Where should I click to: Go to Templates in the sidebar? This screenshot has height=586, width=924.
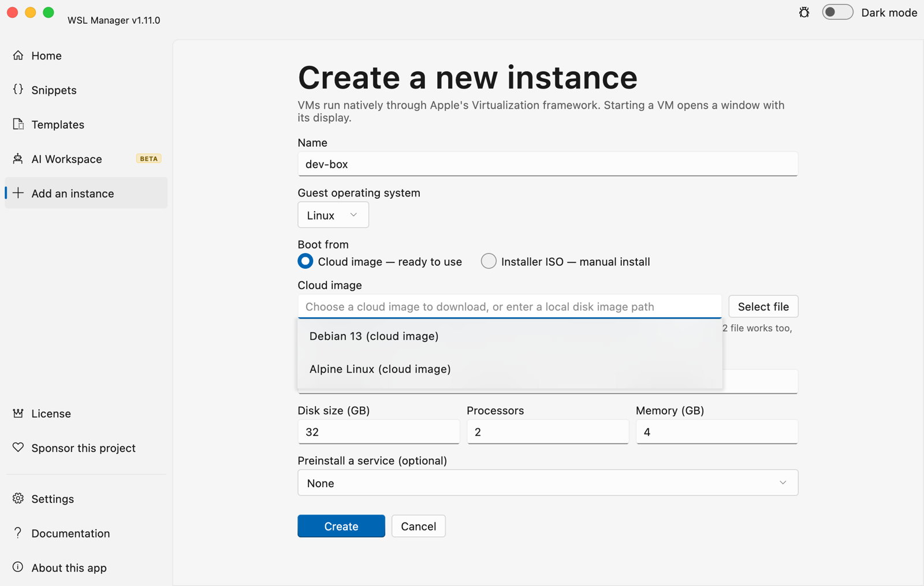tap(86, 124)
